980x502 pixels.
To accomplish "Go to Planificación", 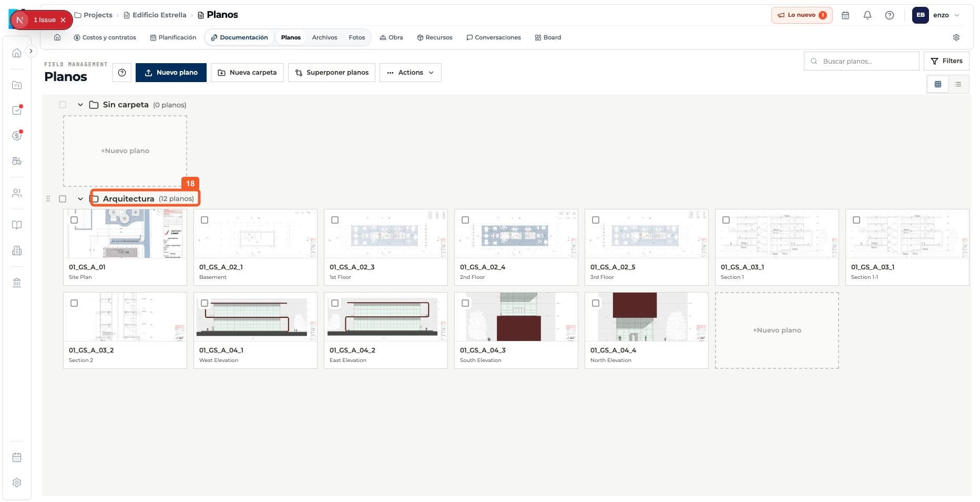I will point(173,37).
